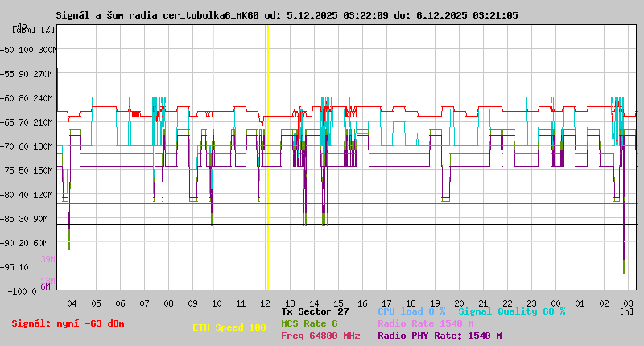
Task: Click the '[dBm] [%]' axis unit header
Action: (32, 29)
